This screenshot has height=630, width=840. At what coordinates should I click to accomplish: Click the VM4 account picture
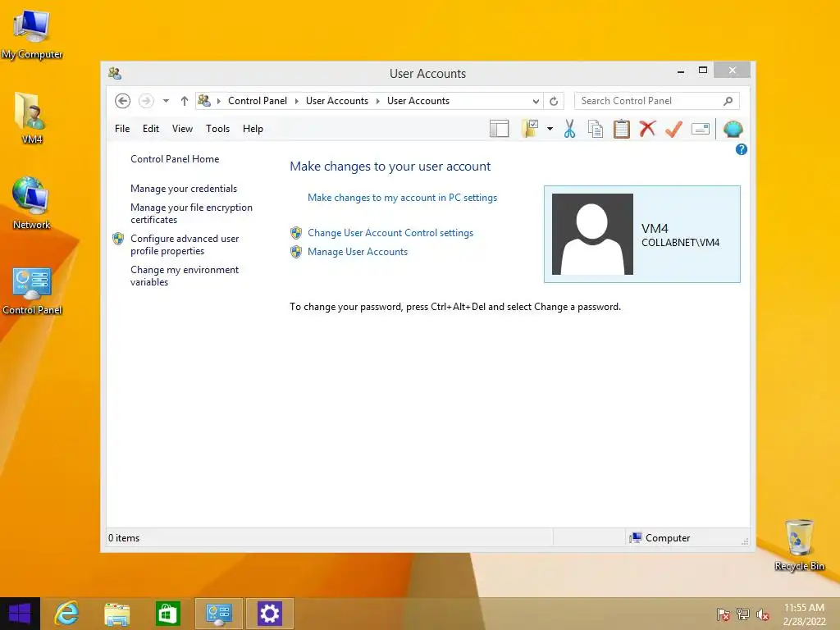pyautogui.click(x=592, y=234)
